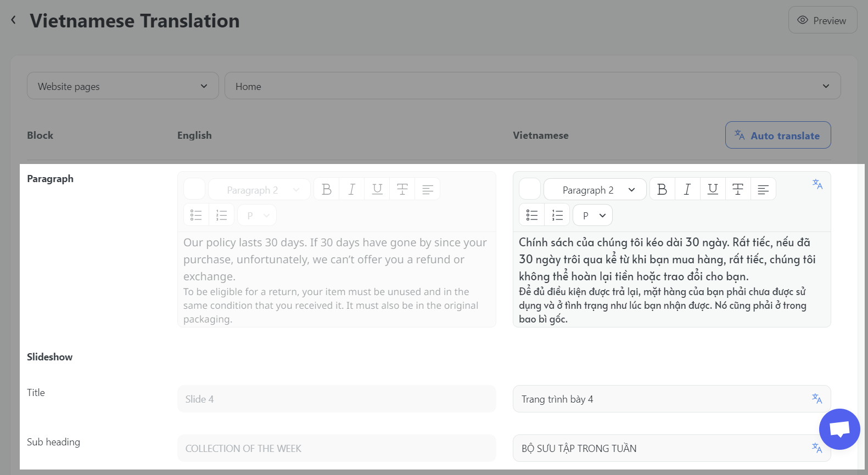Click the disabled numbered list icon in English editor

[x=221, y=215]
